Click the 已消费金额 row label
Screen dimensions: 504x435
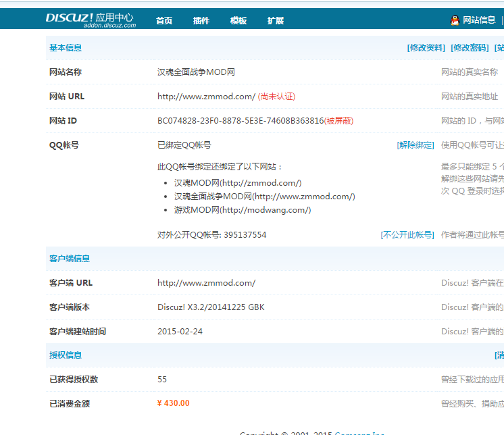[70, 403]
